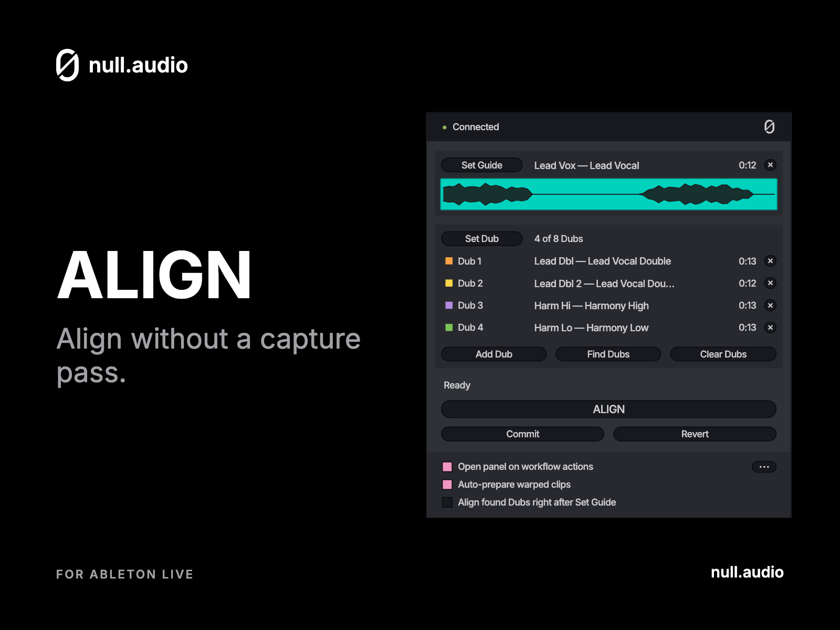Select the 'Harm Hi — Harmony High' text
The image size is (840, 630).
(x=592, y=306)
